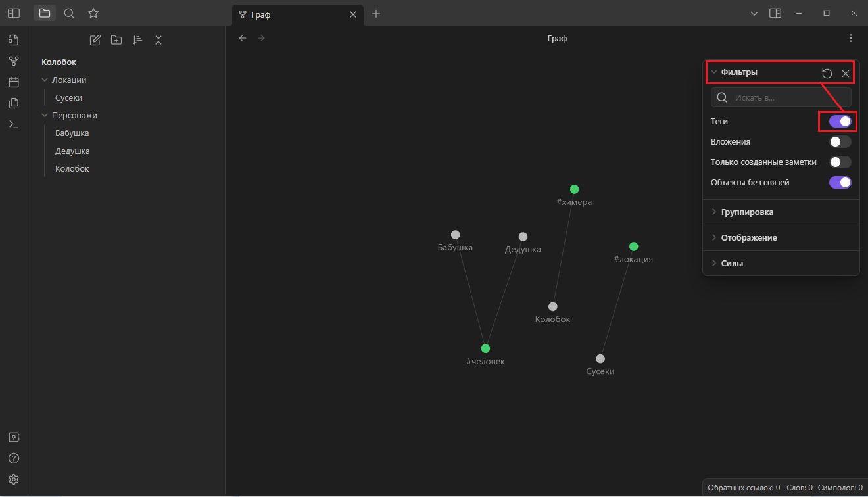This screenshot has width=868, height=497.
Task: Turn off the Теги toggle
Action: (840, 122)
